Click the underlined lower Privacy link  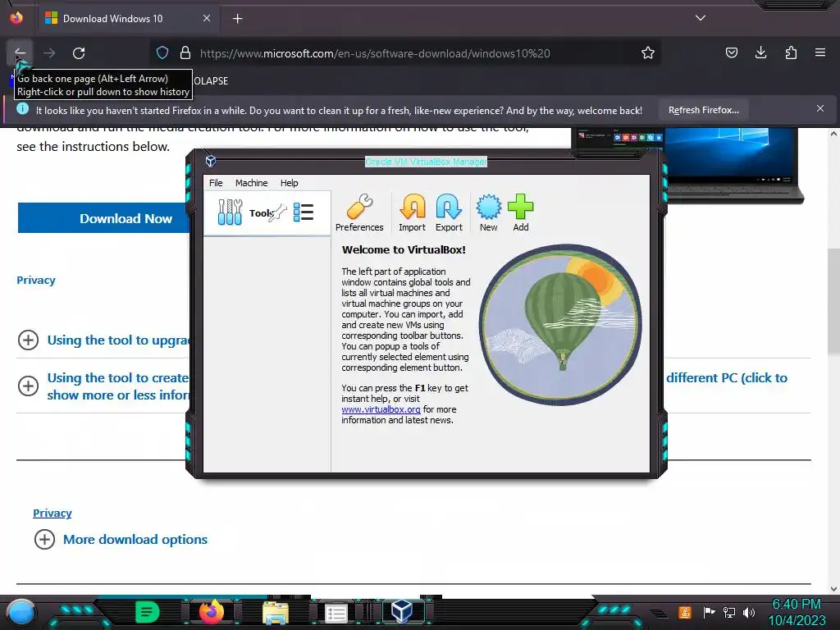pyautogui.click(x=52, y=514)
